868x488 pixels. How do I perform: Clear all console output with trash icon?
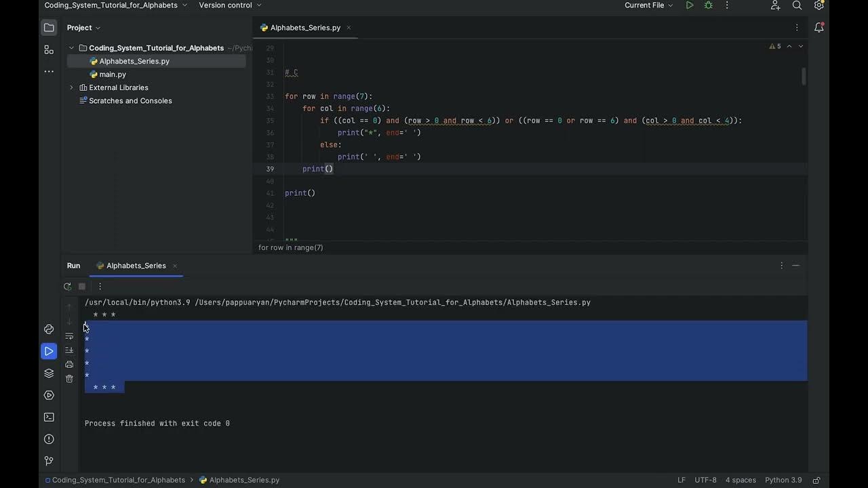pos(69,379)
